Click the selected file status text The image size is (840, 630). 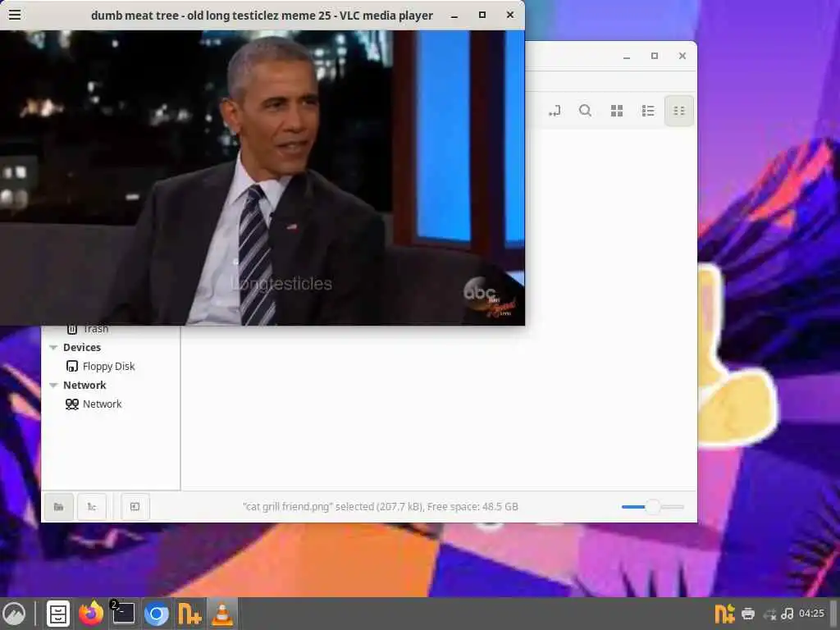coord(381,507)
